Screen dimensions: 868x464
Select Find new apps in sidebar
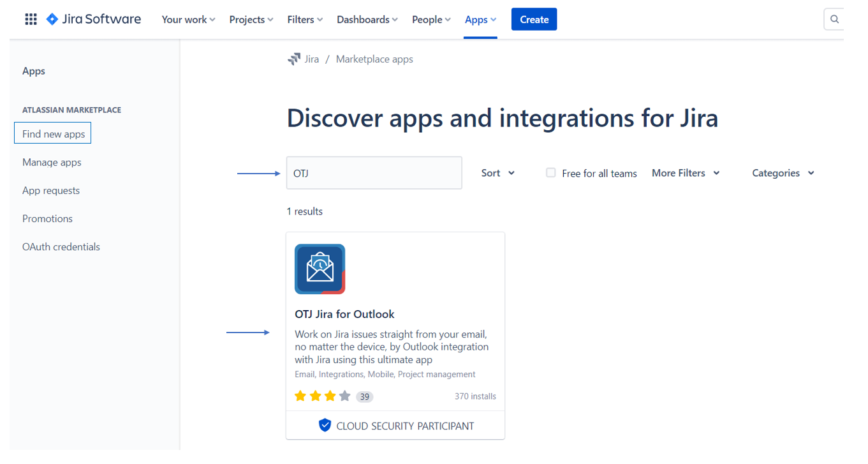53,133
